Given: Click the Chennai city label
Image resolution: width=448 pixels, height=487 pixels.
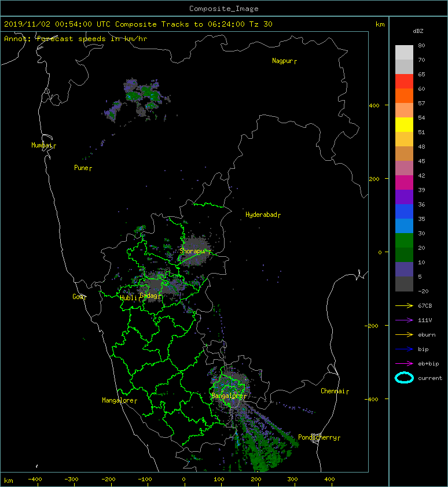Looking at the screenshot, I should (x=333, y=391).
